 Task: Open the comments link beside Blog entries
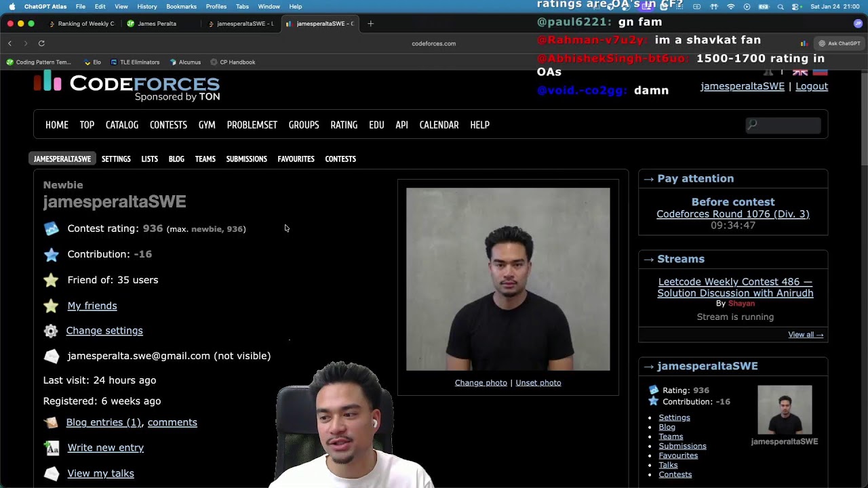pos(172,422)
